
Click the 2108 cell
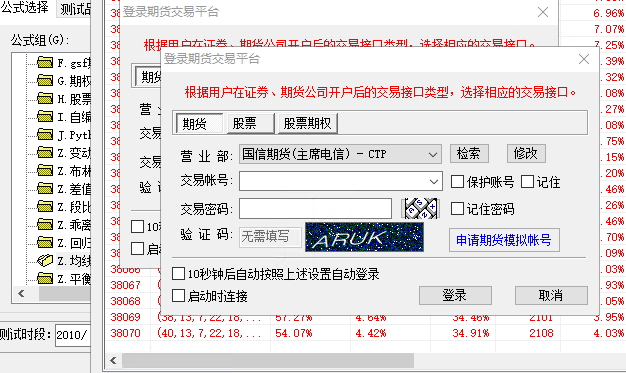(x=541, y=333)
